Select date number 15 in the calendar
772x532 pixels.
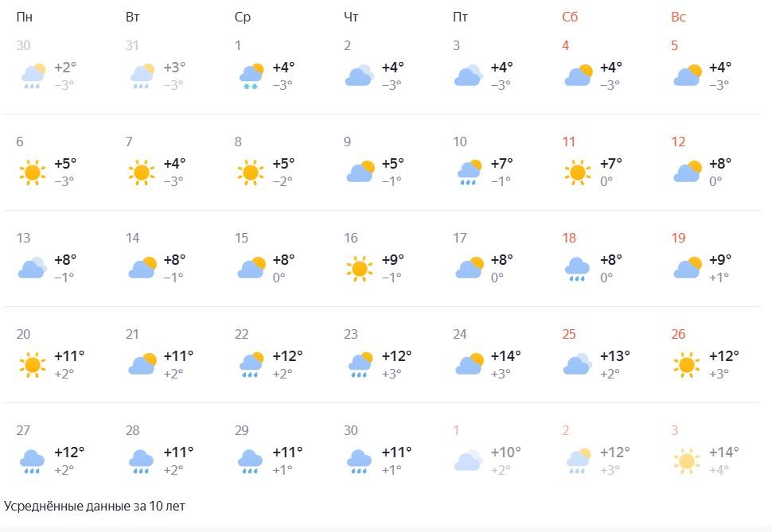pos(242,239)
